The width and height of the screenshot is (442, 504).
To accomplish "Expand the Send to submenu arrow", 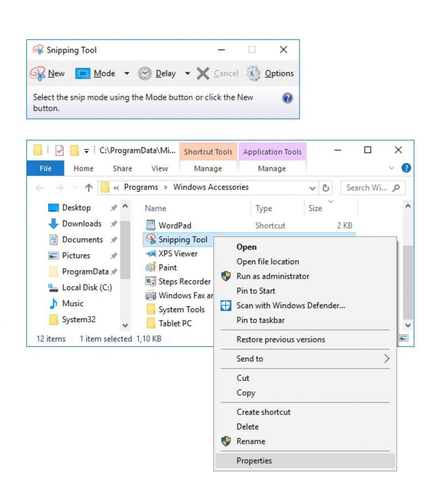I will coord(387,359).
